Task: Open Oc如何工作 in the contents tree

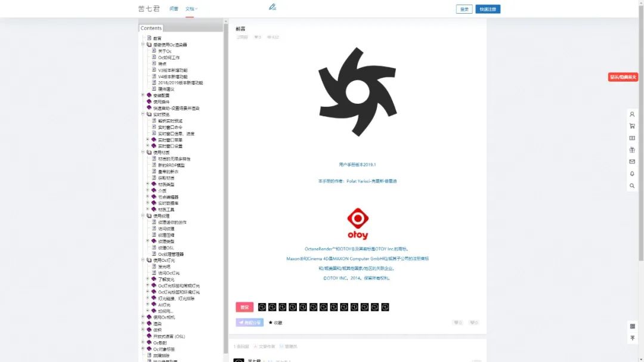Action: [x=169, y=57]
